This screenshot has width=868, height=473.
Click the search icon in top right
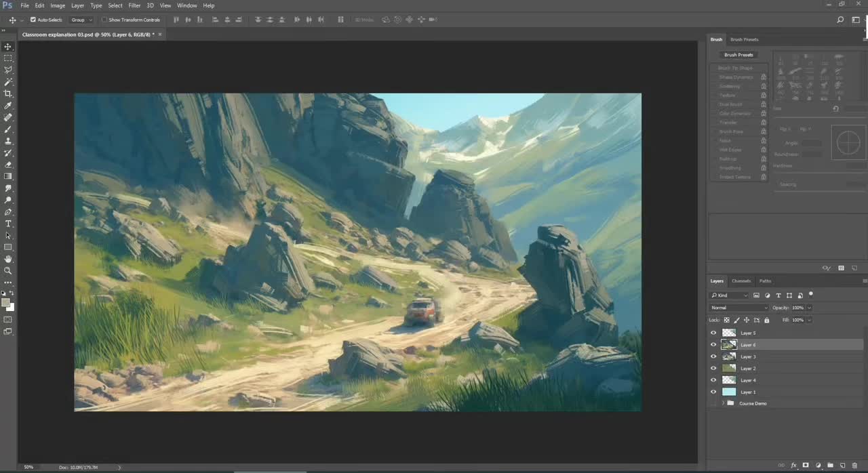[x=840, y=20]
